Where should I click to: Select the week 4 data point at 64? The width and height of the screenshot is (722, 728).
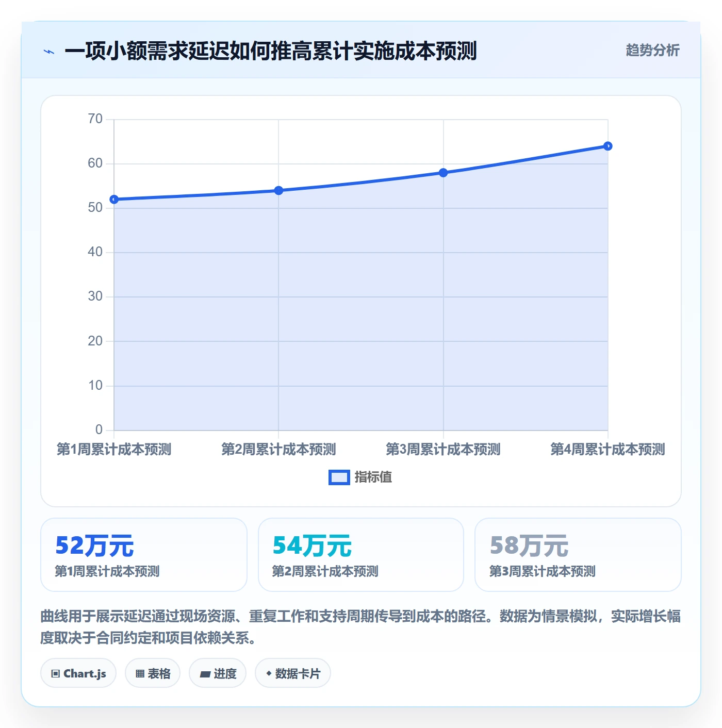pyautogui.click(x=608, y=146)
